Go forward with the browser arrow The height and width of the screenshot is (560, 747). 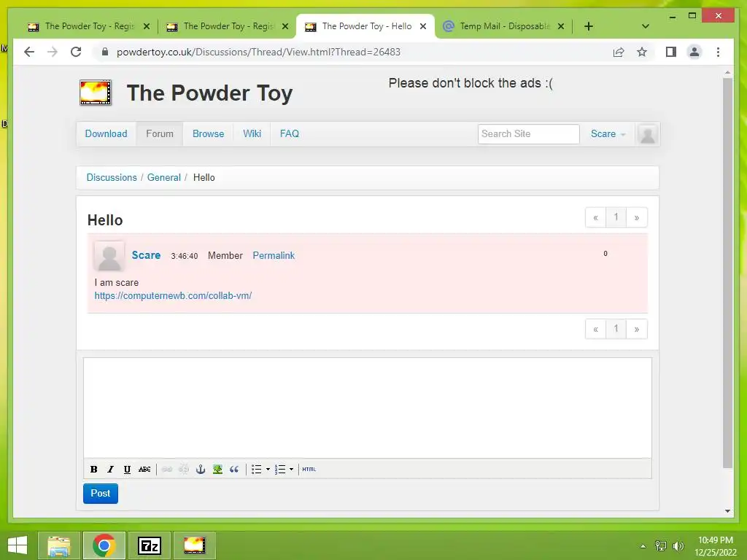point(53,52)
